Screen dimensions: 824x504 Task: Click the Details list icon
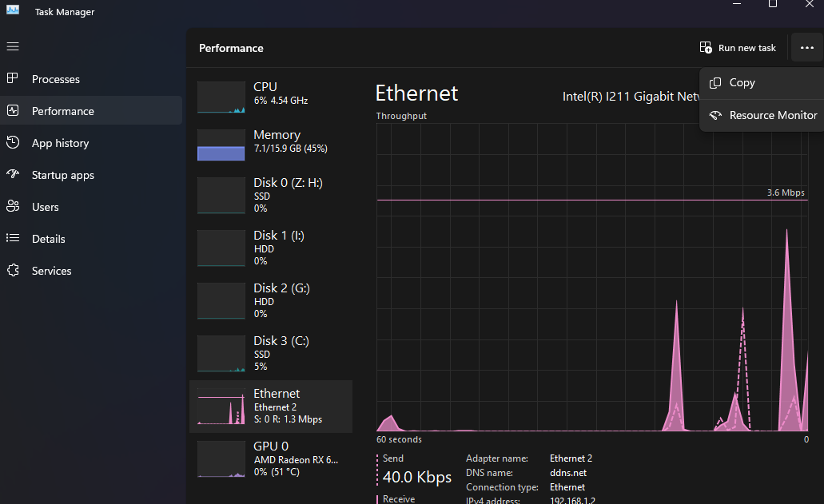(13, 239)
